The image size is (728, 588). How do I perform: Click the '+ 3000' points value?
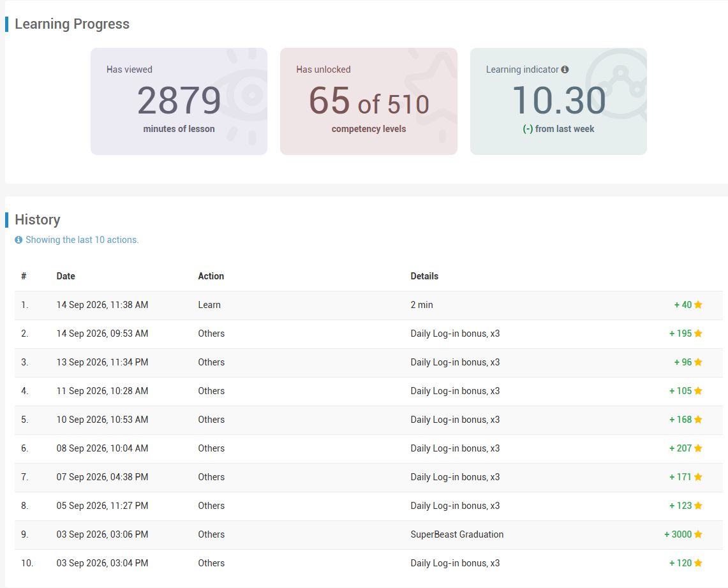coord(678,534)
